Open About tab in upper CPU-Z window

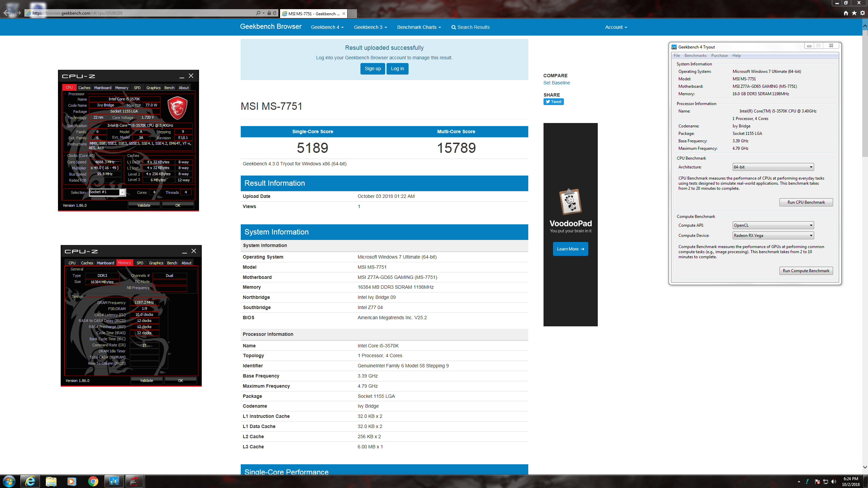184,88
